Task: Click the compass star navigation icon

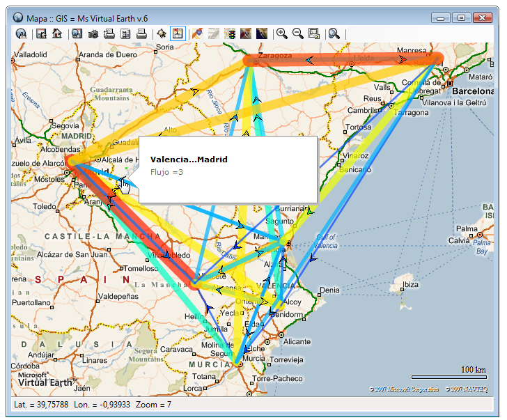Action: tap(162, 33)
